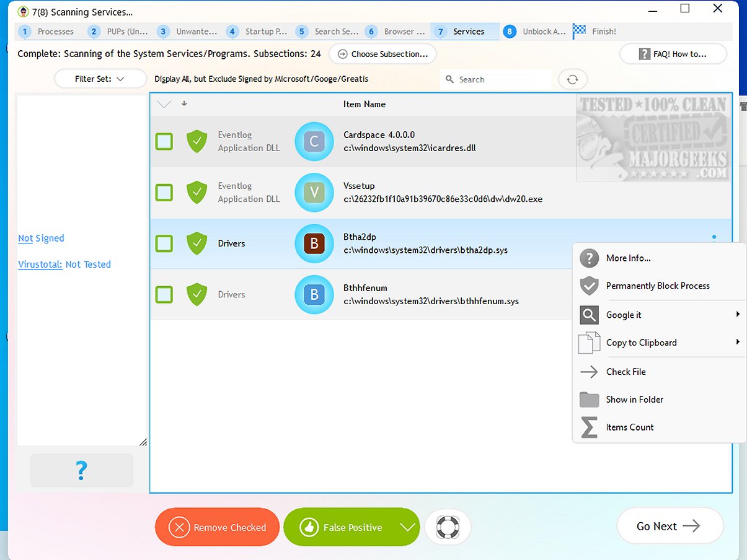Click the three-dot options icon on Btha2dp row

pos(714,237)
